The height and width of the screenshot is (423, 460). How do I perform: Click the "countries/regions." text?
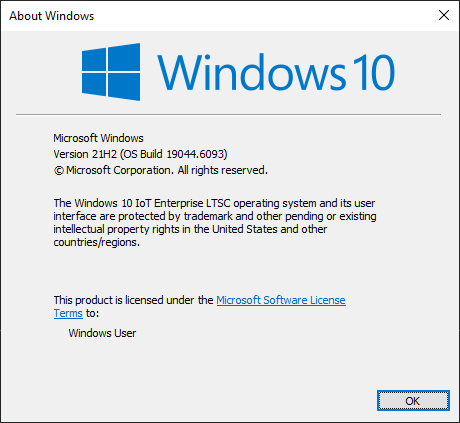click(x=97, y=242)
